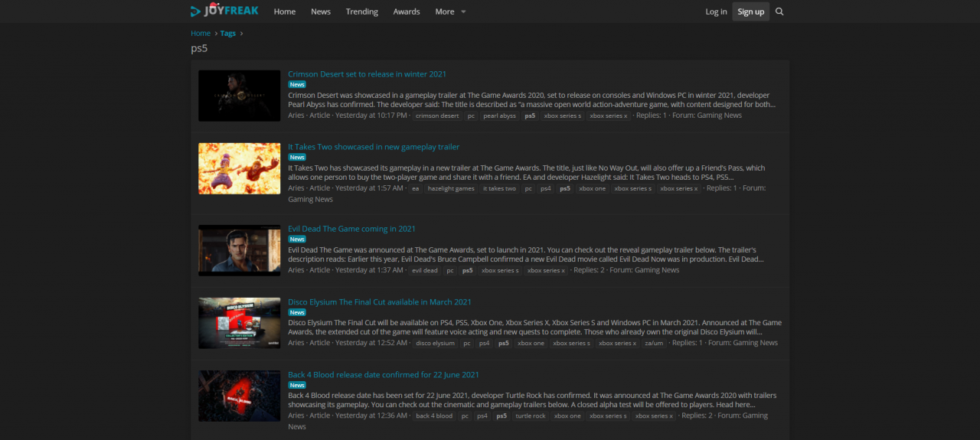
Task: Go to the News nav item
Action: [x=321, y=11]
